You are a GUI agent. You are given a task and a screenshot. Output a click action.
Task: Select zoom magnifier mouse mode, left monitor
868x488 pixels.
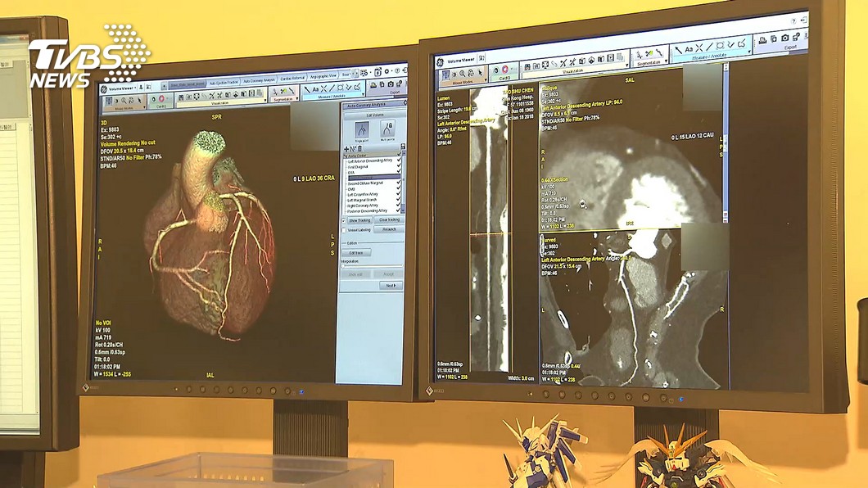coord(124,100)
